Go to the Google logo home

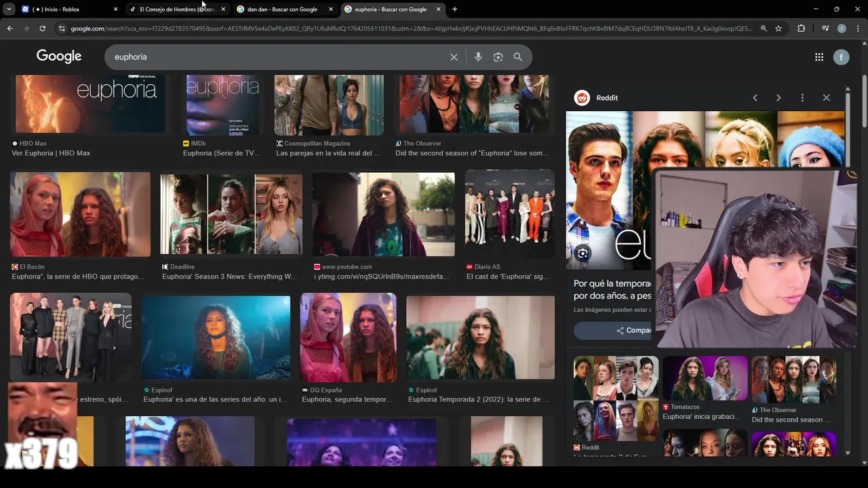click(x=59, y=56)
